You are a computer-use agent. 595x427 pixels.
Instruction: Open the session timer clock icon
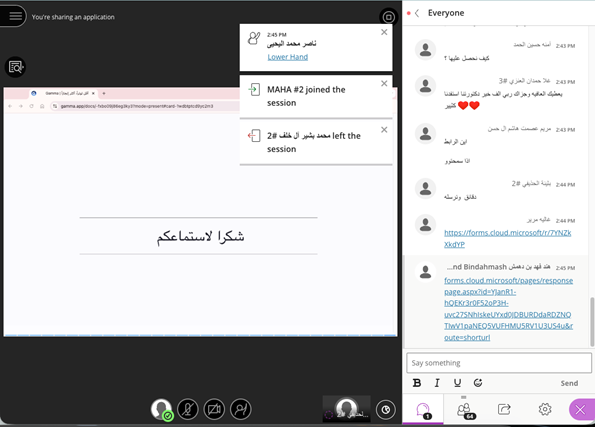tap(386, 410)
